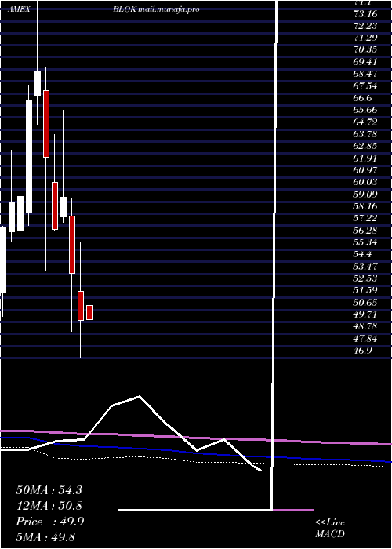Select the 56.28 price axis label

click(365, 231)
